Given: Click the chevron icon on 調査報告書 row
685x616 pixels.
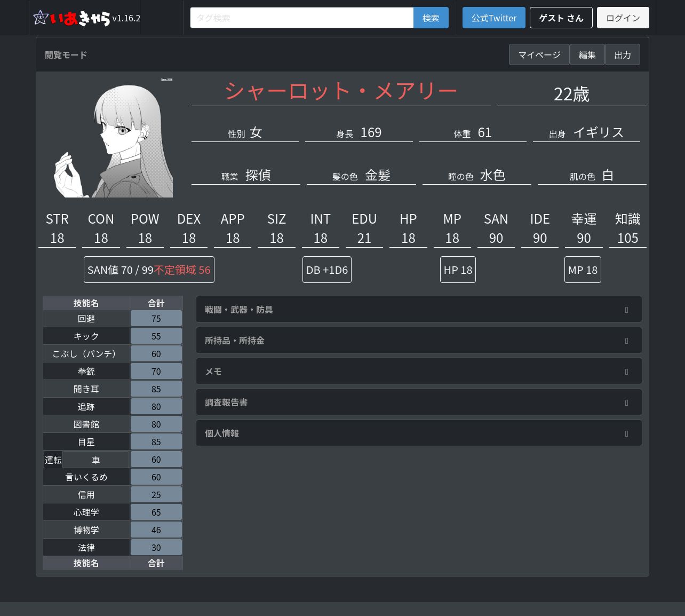Looking at the screenshot, I should point(626,402).
